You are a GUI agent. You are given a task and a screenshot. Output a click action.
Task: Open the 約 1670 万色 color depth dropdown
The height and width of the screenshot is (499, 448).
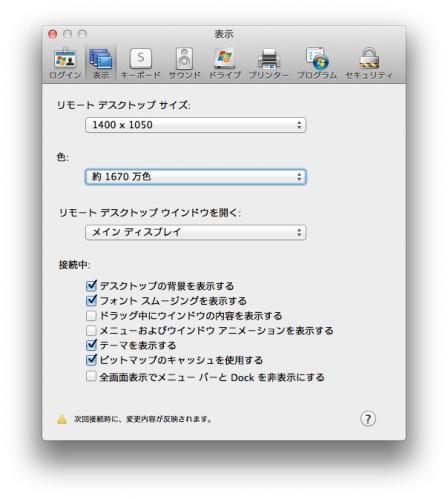[196, 177]
